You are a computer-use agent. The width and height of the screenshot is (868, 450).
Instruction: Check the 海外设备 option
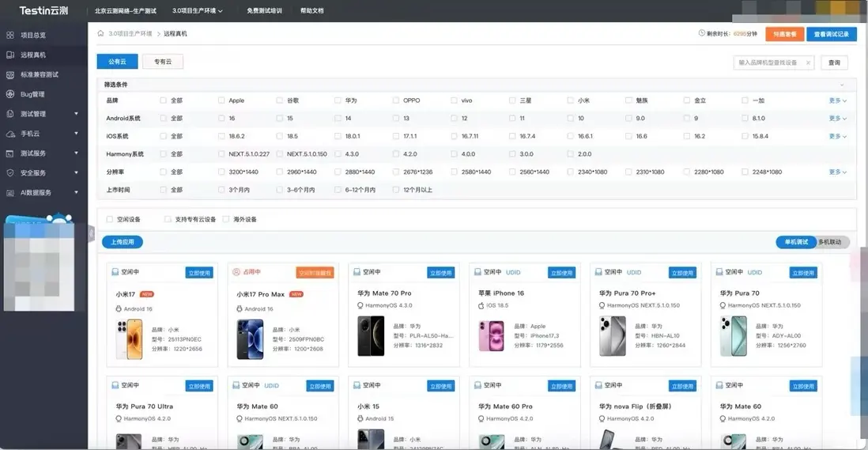point(226,219)
